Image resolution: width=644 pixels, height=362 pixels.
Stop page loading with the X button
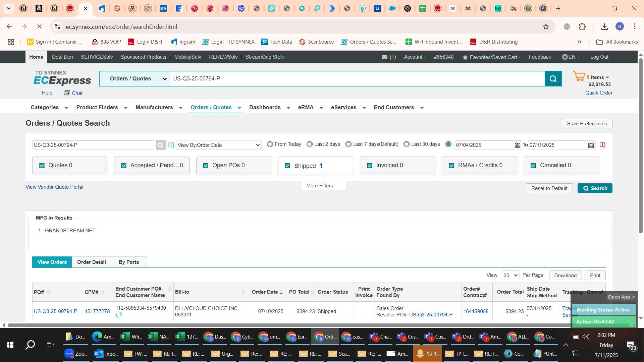pyautogui.click(x=39, y=26)
